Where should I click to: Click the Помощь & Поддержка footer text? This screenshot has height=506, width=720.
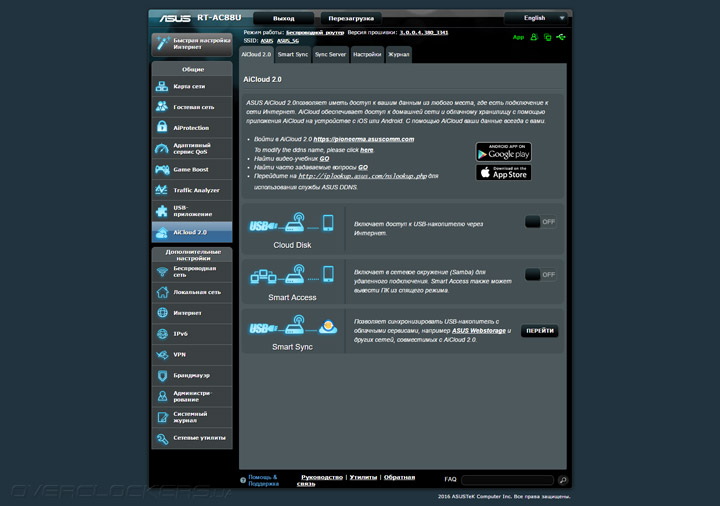point(263,480)
